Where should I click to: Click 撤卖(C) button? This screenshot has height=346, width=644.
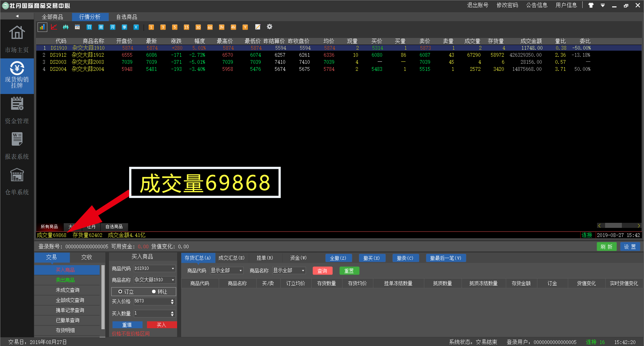coord(405,258)
